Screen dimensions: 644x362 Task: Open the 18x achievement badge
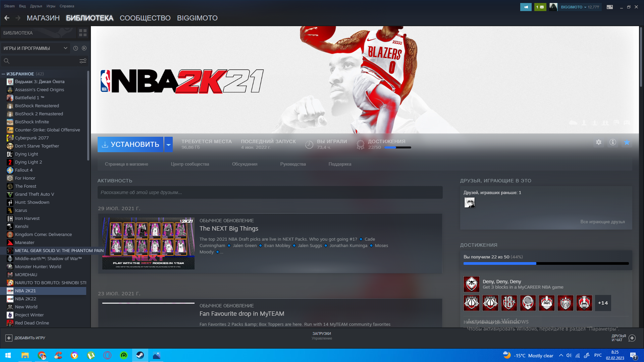[x=509, y=303]
